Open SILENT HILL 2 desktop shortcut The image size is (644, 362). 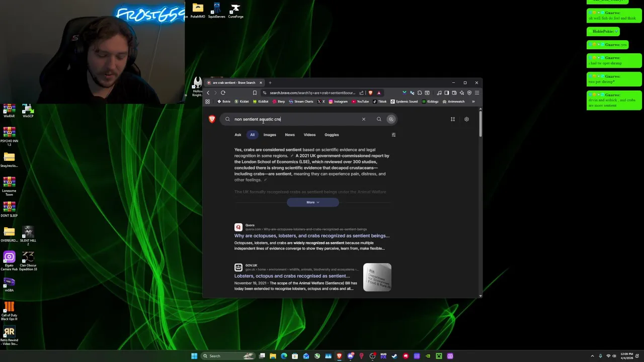point(28,235)
